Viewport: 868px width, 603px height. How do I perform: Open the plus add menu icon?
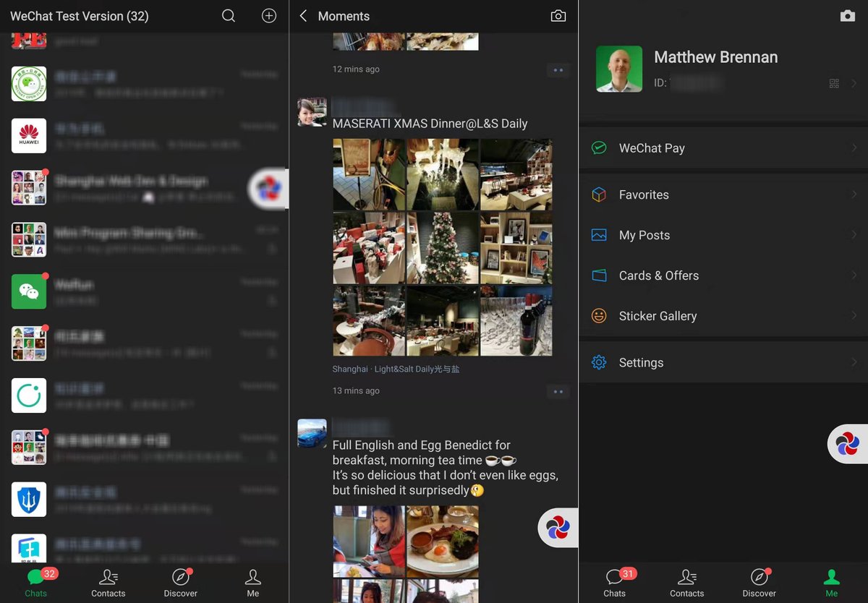coord(269,16)
